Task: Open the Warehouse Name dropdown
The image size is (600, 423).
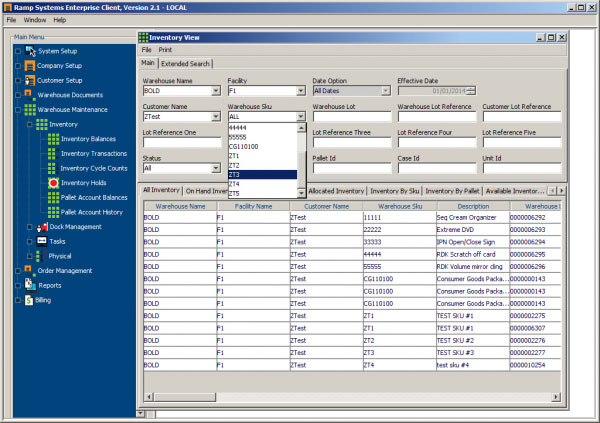Action: (x=216, y=91)
